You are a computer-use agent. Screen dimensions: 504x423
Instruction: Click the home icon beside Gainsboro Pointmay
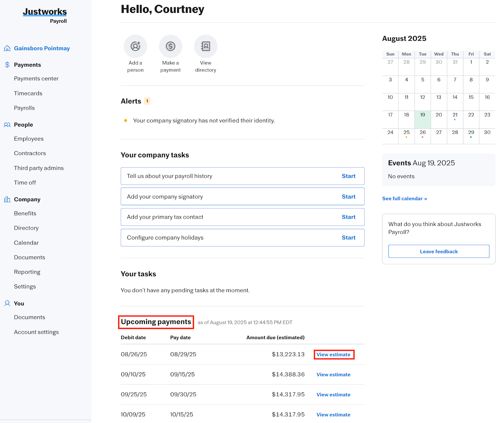click(7, 48)
